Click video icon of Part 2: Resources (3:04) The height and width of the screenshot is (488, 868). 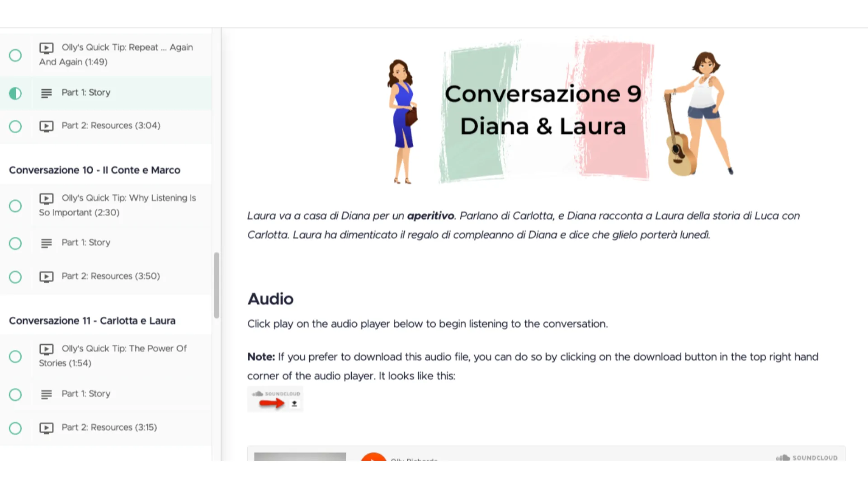pyautogui.click(x=46, y=126)
